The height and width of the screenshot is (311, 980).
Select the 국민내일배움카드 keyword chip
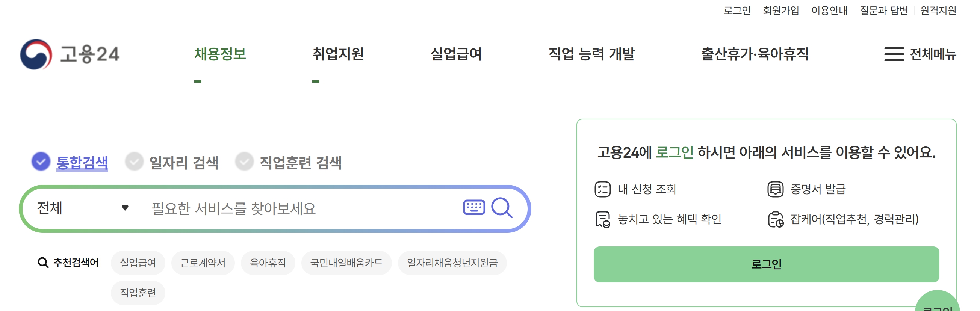346,262
